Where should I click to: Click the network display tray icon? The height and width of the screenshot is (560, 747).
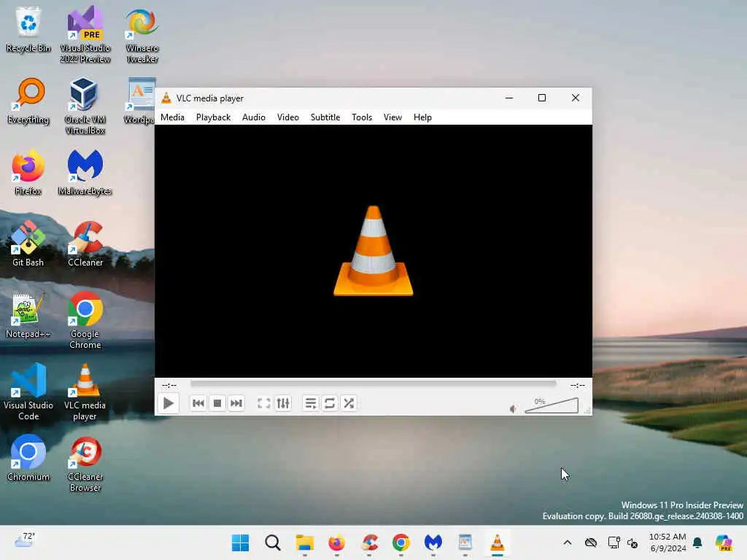point(614,542)
